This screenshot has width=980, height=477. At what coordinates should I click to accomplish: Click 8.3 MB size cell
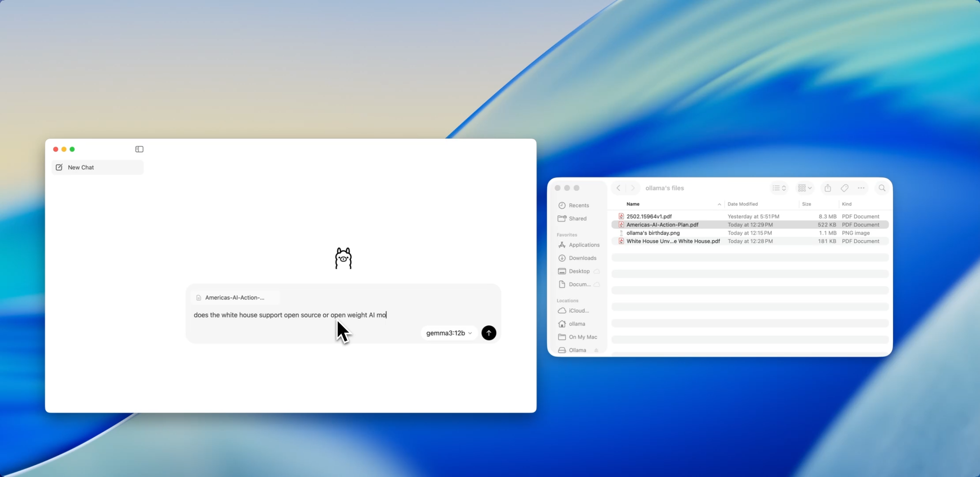[828, 216]
